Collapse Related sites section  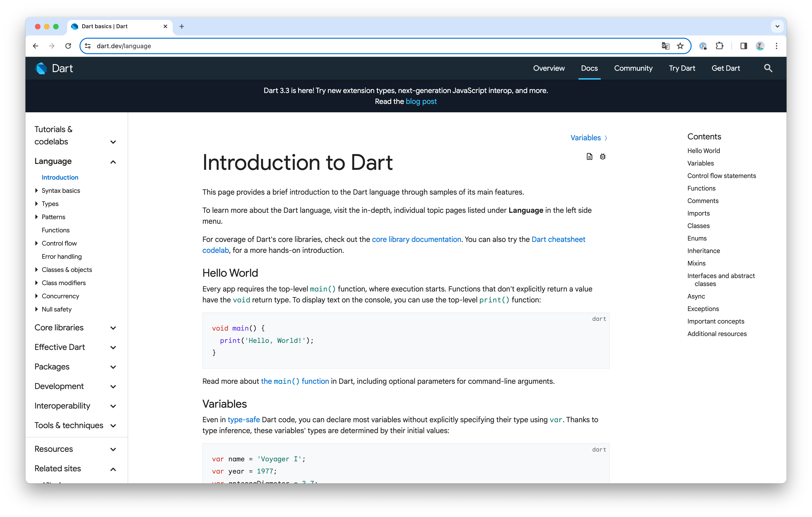point(75,469)
